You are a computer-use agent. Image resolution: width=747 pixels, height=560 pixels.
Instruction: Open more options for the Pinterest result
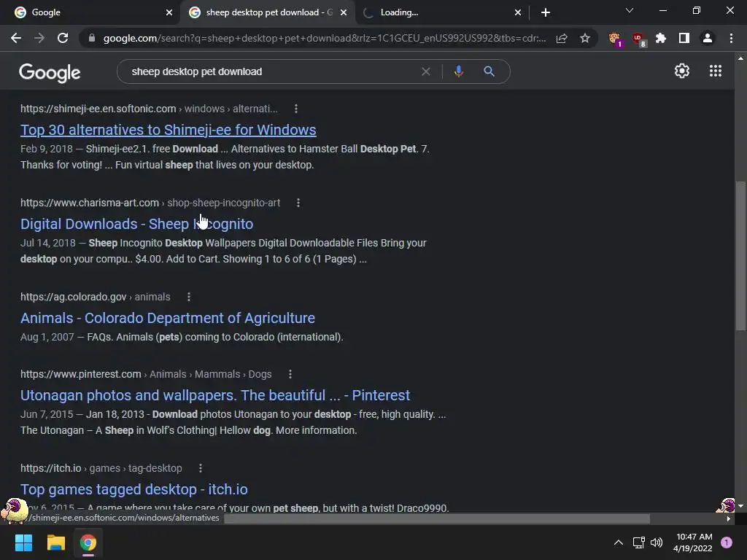[290, 374]
